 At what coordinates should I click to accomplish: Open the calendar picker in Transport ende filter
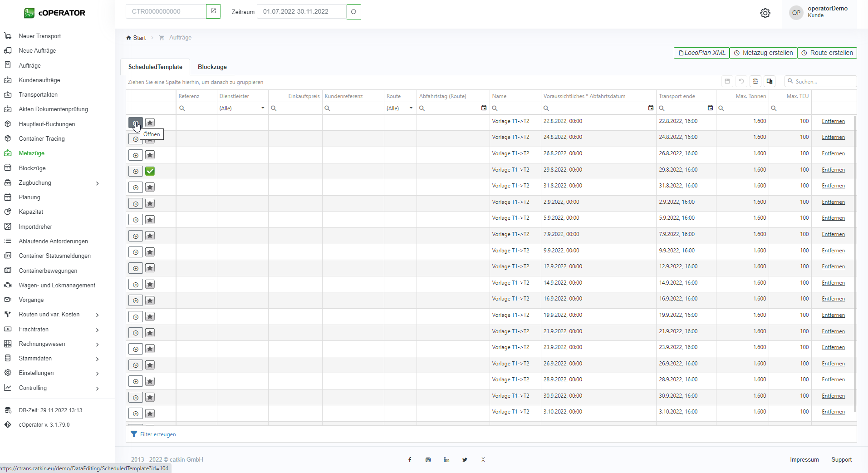coord(710,108)
